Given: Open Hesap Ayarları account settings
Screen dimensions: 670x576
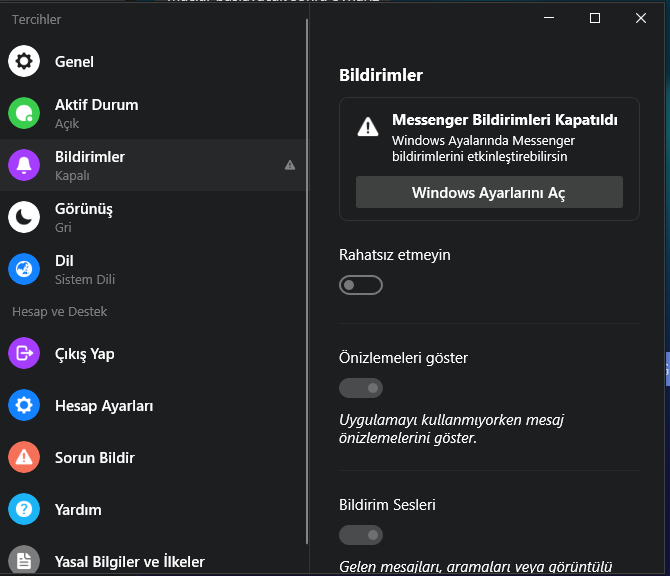Looking at the screenshot, I should pyautogui.click(x=153, y=405).
